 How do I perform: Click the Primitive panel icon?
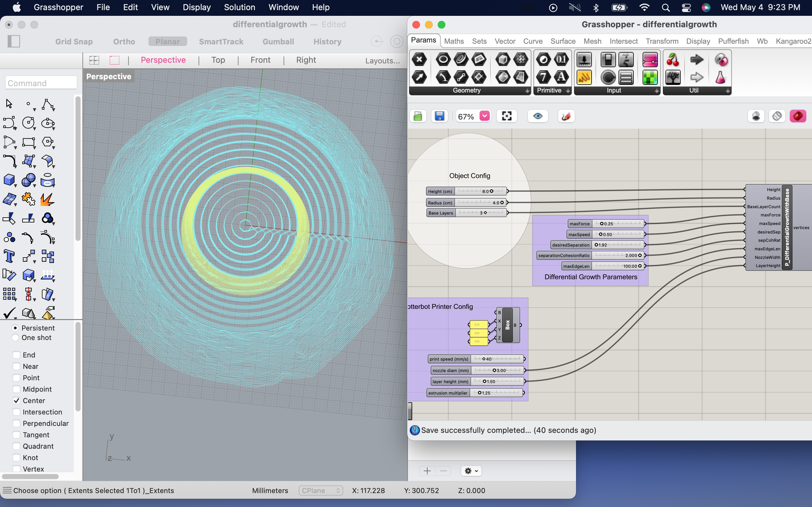pyautogui.click(x=549, y=90)
